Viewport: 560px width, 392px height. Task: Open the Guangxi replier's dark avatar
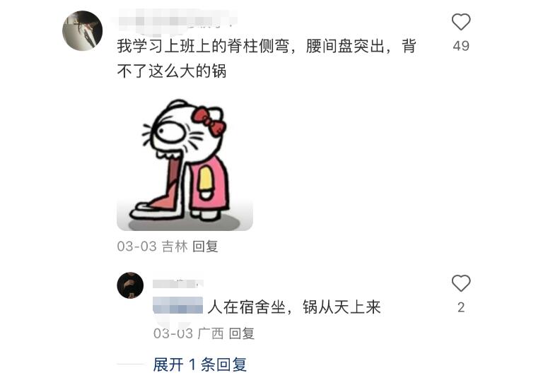pos(130,285)
